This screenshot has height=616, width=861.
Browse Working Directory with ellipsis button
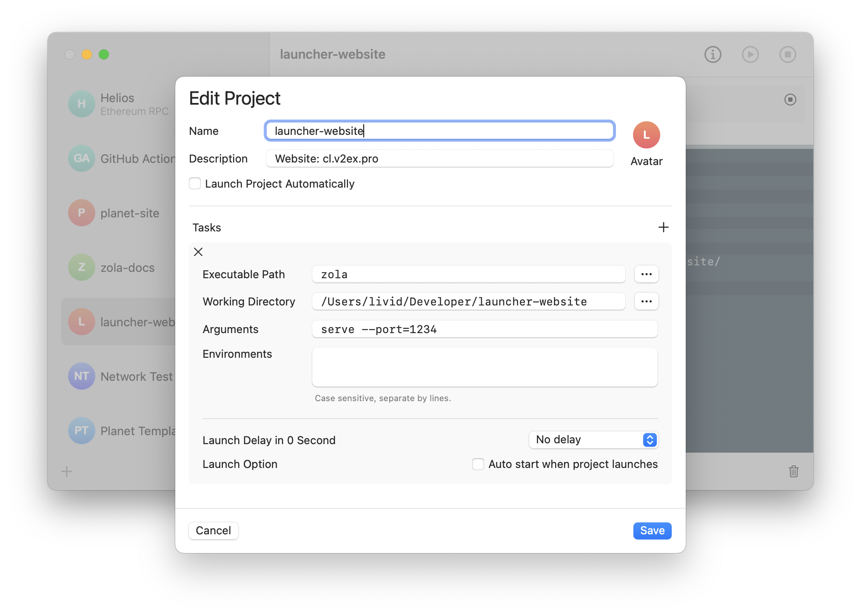coord(646,301)
